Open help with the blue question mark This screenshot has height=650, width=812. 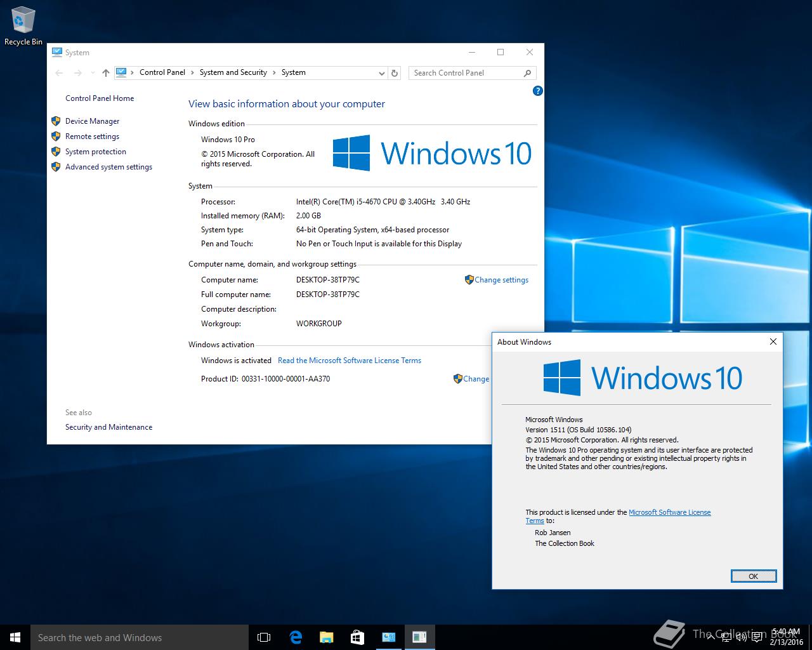pyautogui.click(x=538, y=91)
